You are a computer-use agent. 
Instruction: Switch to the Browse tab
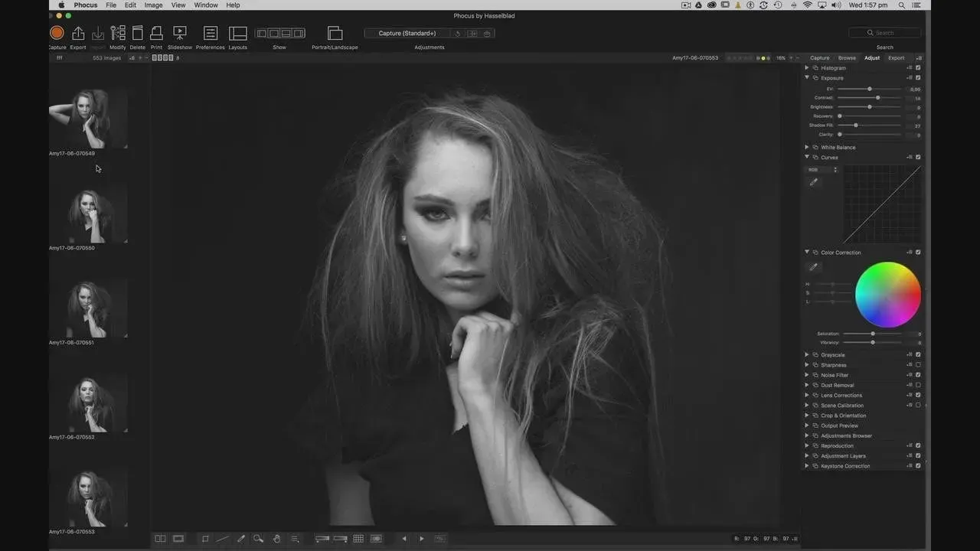coord(847,58)
